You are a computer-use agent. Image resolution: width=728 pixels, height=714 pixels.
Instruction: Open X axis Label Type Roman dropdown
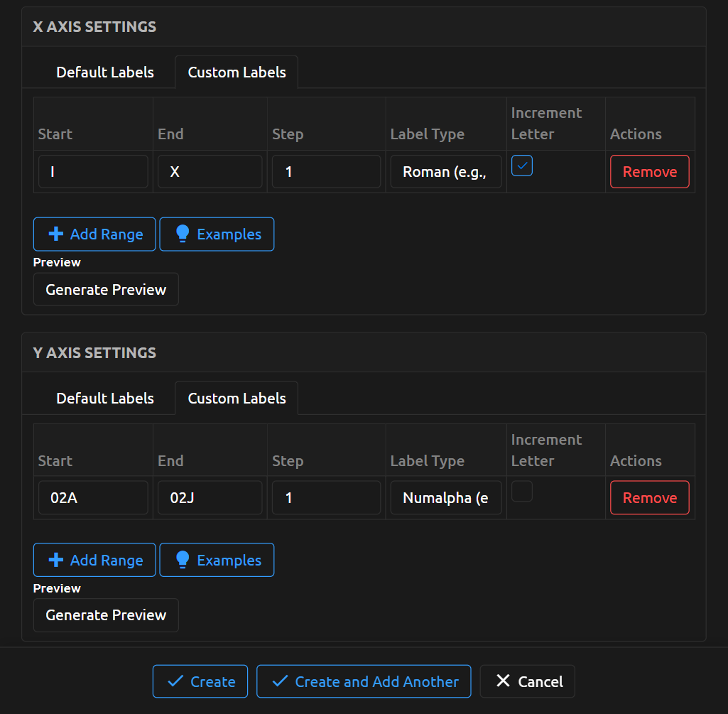point(445,172)
